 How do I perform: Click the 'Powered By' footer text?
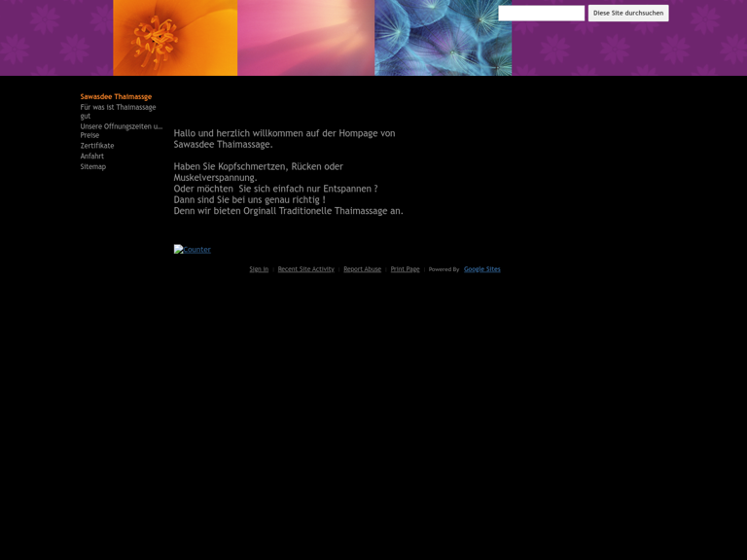[444, 269]
